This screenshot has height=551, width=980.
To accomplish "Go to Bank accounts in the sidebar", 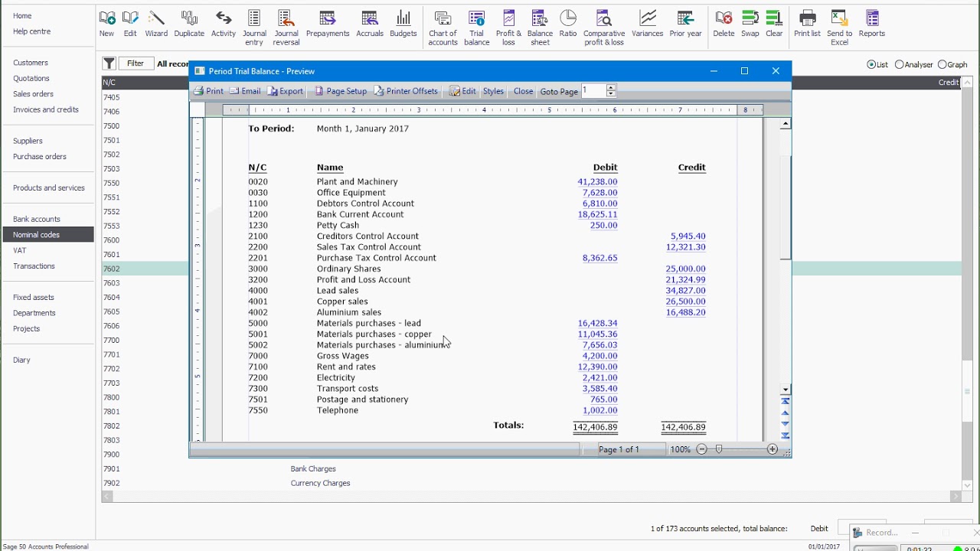I will (37, 219).
